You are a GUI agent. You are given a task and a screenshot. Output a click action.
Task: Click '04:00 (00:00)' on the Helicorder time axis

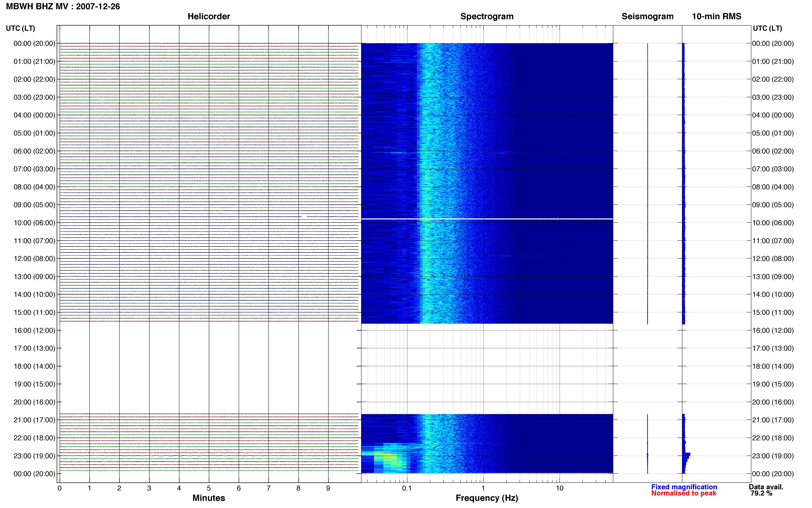coord(34,115)
